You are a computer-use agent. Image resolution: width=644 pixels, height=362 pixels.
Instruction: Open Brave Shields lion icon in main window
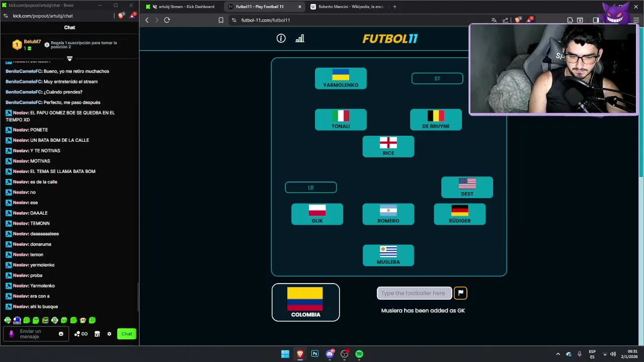pyautogui.click(x=518, y=20)
